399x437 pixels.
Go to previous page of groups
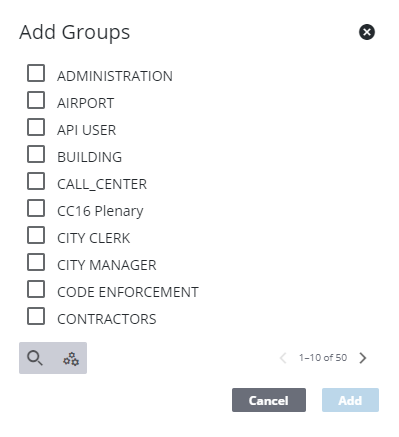click(283, 358)
